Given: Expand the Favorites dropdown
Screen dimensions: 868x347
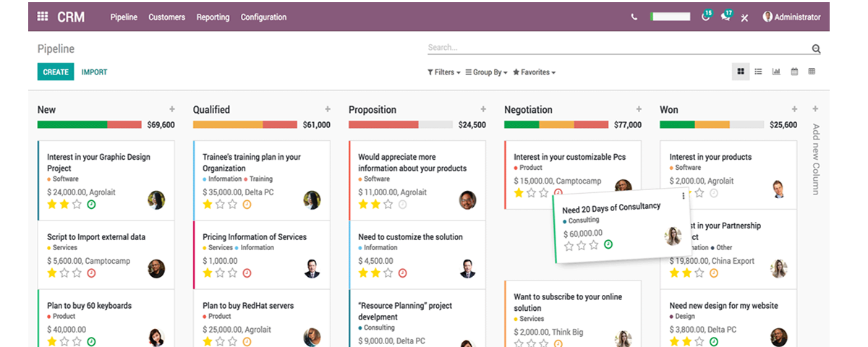Looking at the screenshot, I should tap(534, 72).
